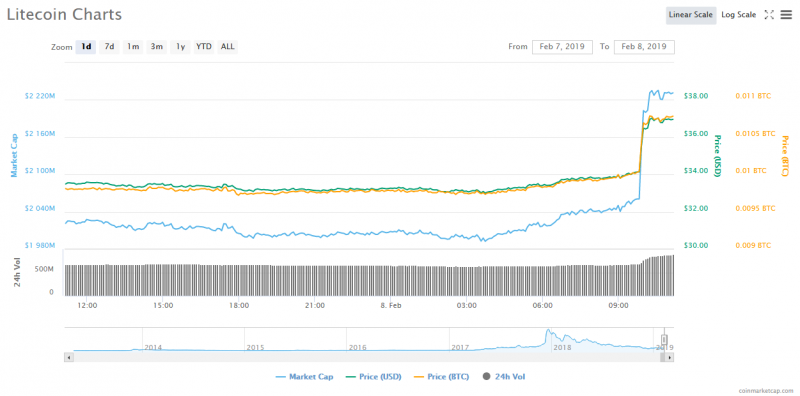Viewport: 800px width, 396px height.
Task: Click the $38.00 price axis label
Action: coord(696,96)
